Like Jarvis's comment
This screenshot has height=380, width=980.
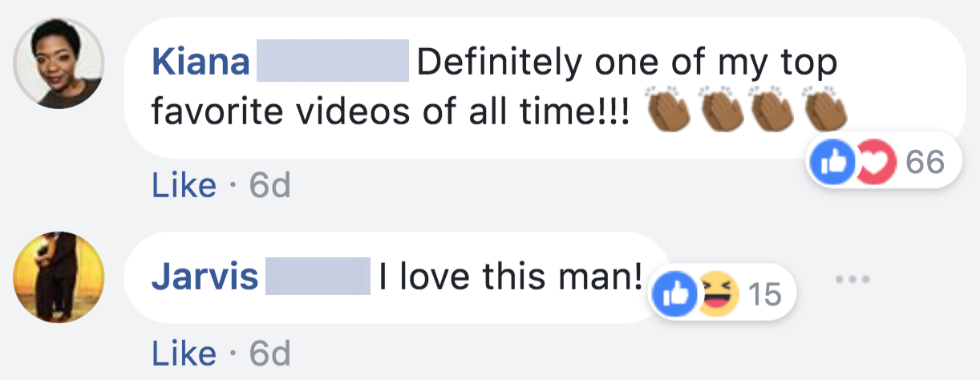tap(184, 353)
